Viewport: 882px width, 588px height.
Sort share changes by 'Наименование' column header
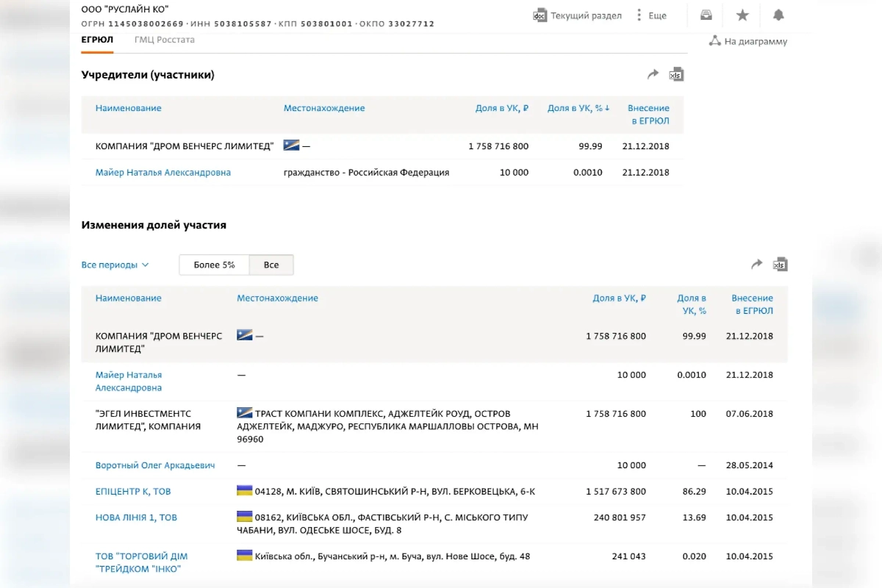(x=128, y=298)
